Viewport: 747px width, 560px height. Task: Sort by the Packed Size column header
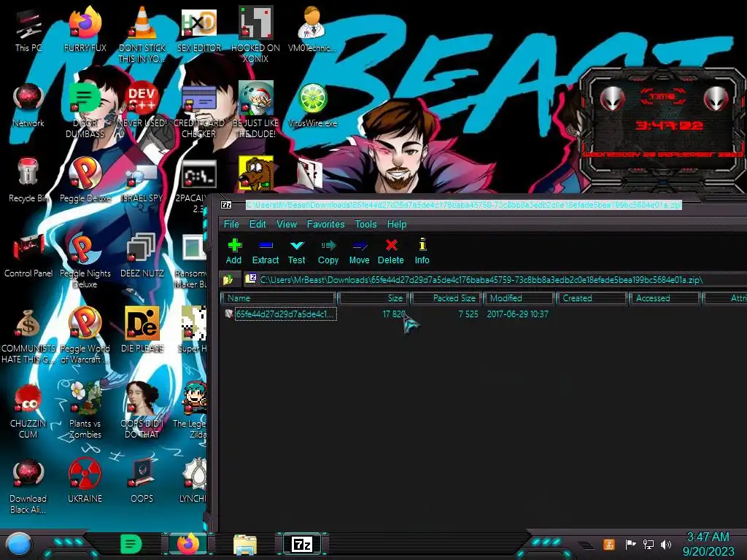click(x=447, y=298)
